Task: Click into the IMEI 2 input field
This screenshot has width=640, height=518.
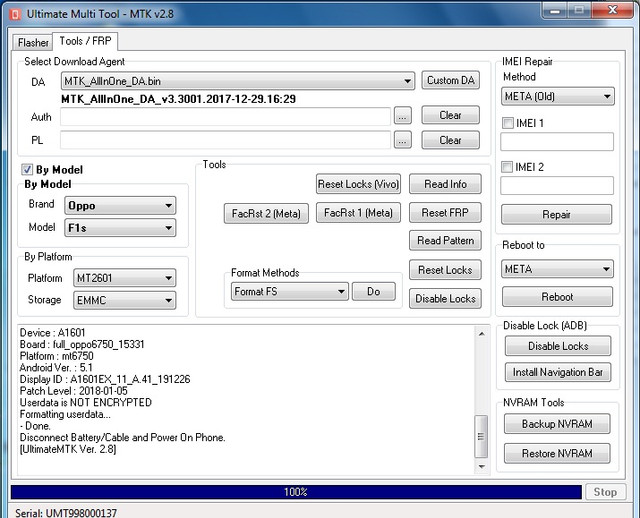Action: [x=557, y=186]
